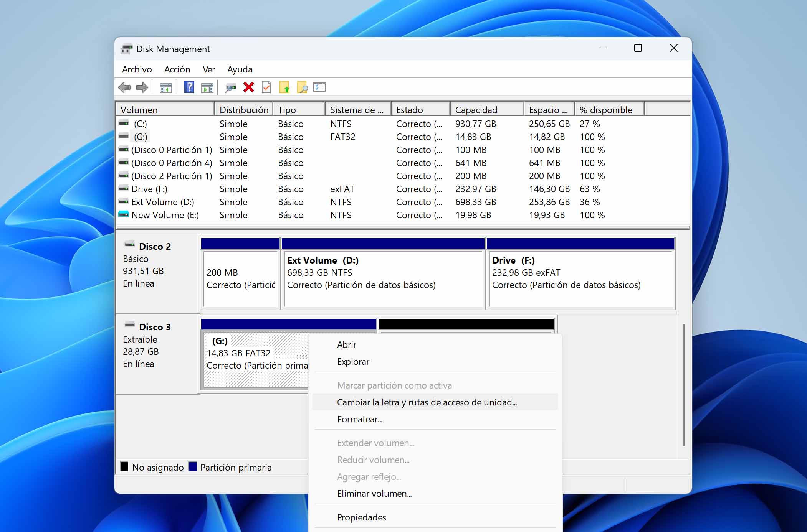
Task: Click the Back arrow toolbar icon
Action: [x=124, y=87]
